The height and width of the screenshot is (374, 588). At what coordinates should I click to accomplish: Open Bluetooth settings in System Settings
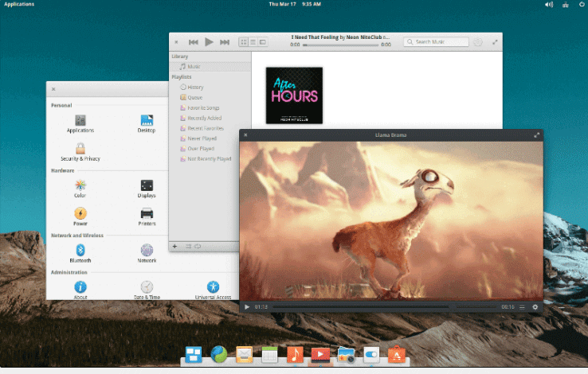click(80, 254)
